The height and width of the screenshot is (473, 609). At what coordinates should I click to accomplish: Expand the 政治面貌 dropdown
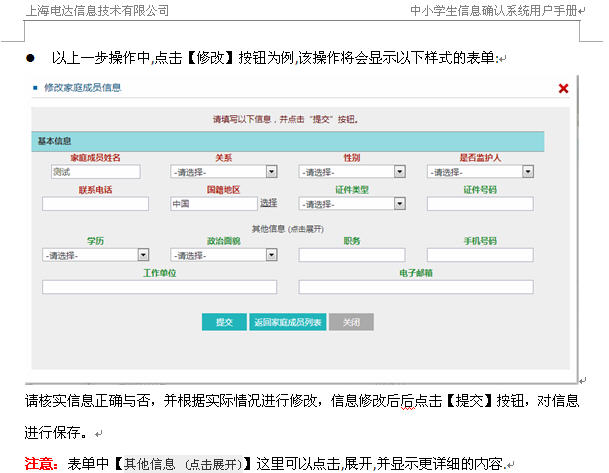[x=223, y=255]
